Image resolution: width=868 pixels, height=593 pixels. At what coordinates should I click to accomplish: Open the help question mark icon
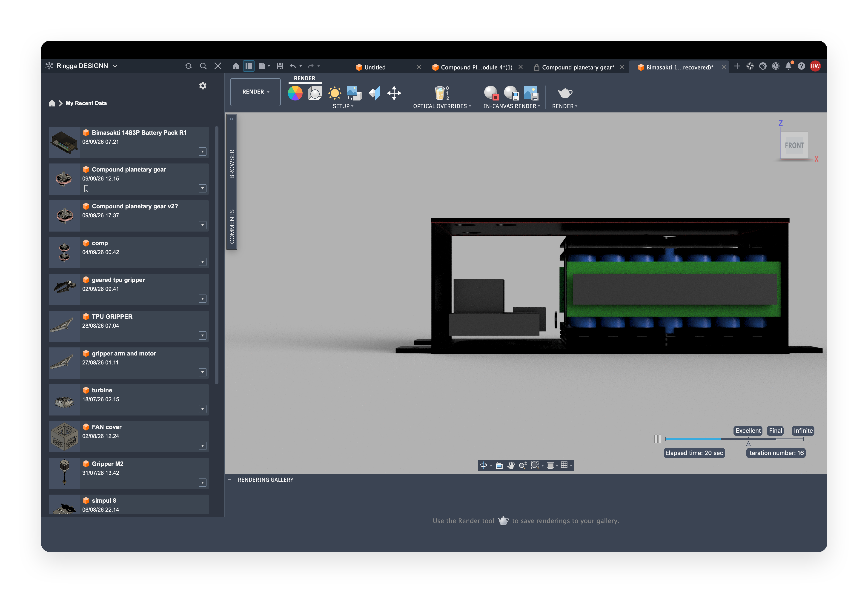click(x=802, y=66)
